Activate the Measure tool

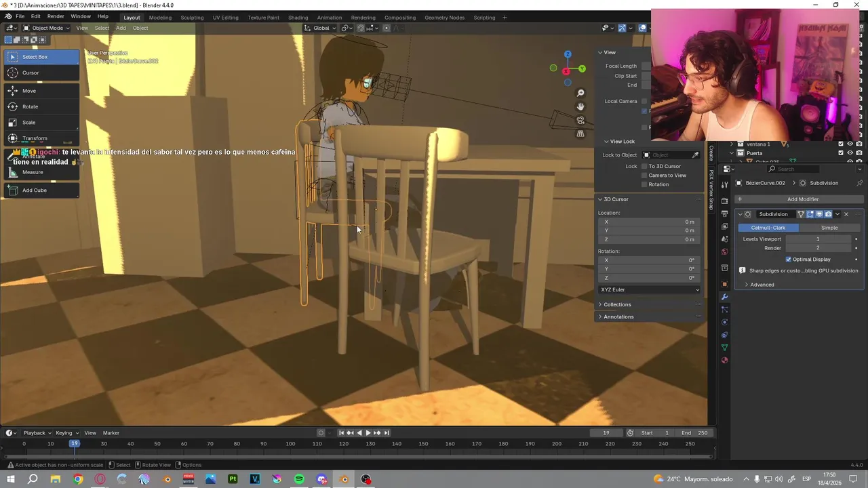tap(41, 172)
